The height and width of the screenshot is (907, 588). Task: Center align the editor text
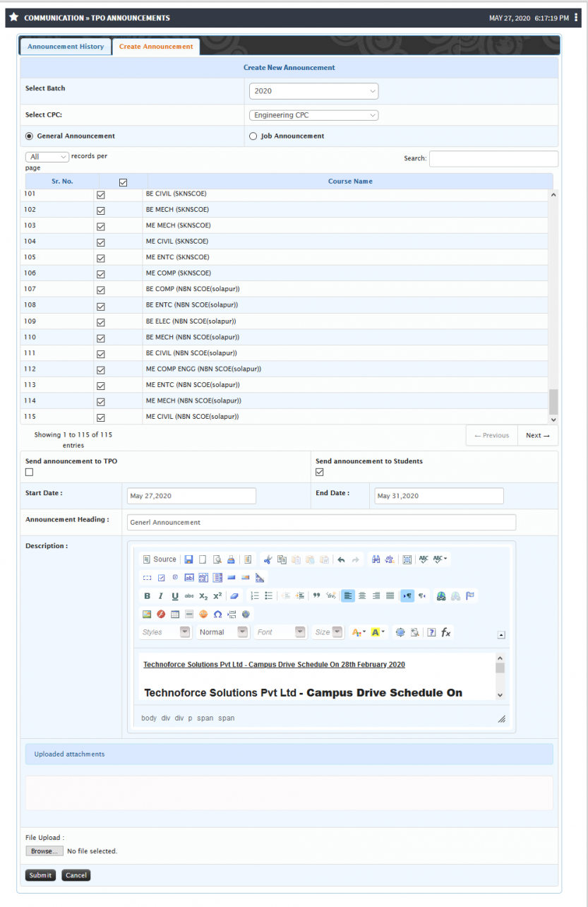tap(362, 596)
